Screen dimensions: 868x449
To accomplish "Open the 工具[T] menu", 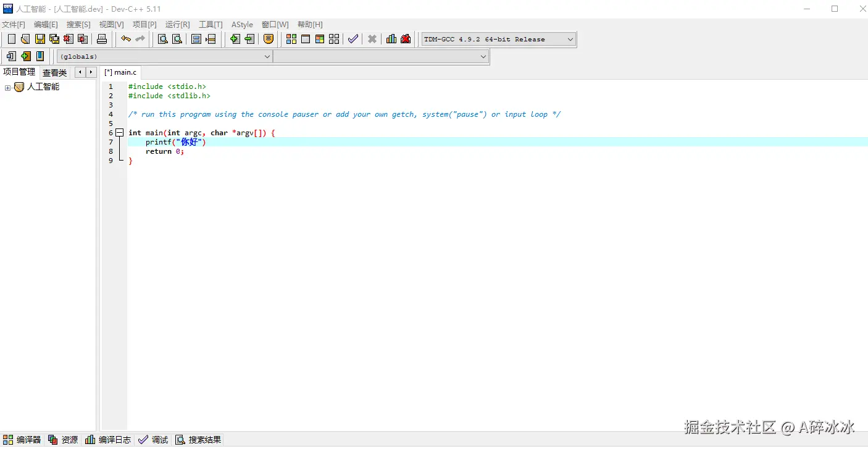I will pyautogui.click(x=211, y=25).
